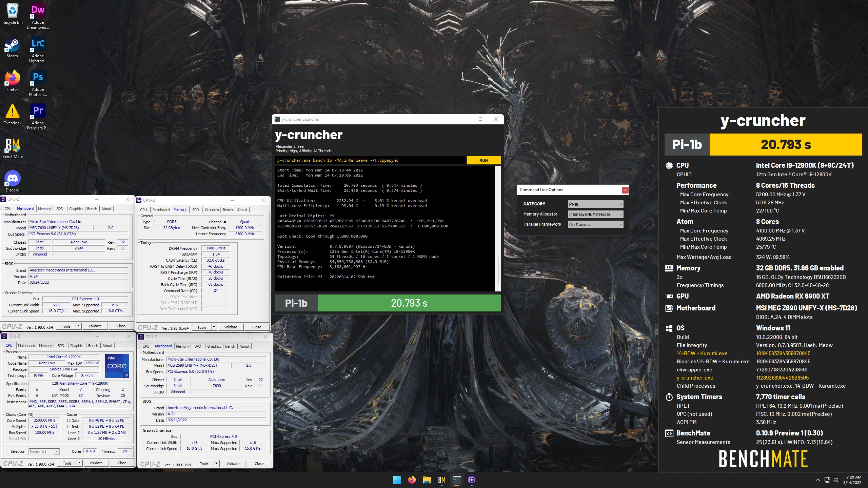Click the Validation File line in console
This screenshot has height=488, width=868.
pyautogui.click(x=326, y=277)
